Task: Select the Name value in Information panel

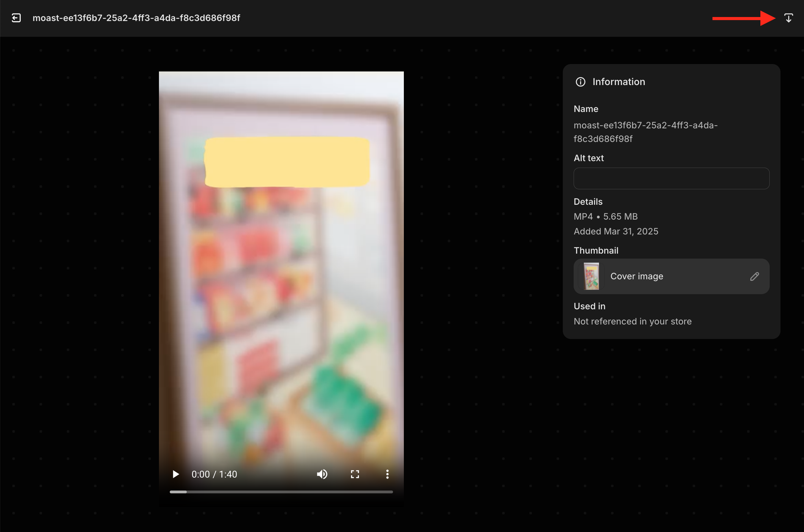Action: [646, 132]
